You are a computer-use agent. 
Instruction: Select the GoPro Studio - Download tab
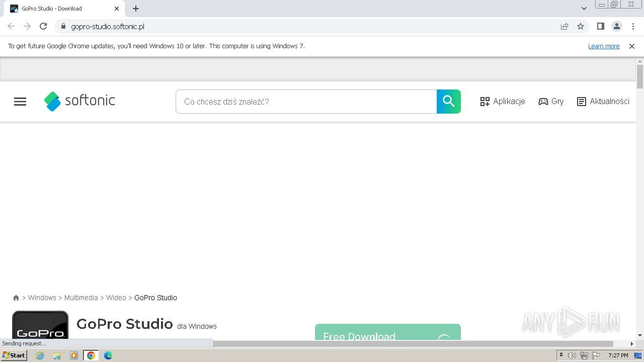click(x=65, y=9)
